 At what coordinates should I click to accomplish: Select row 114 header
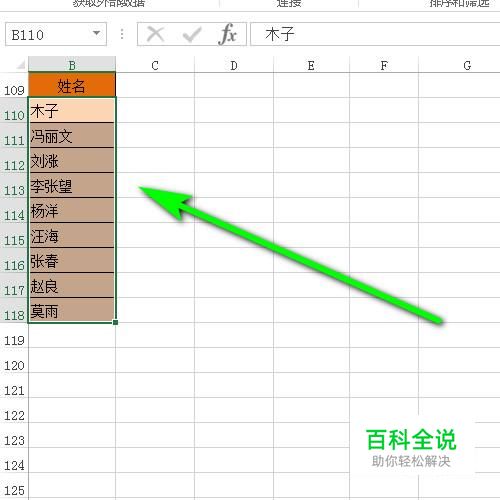pos(14,210)
